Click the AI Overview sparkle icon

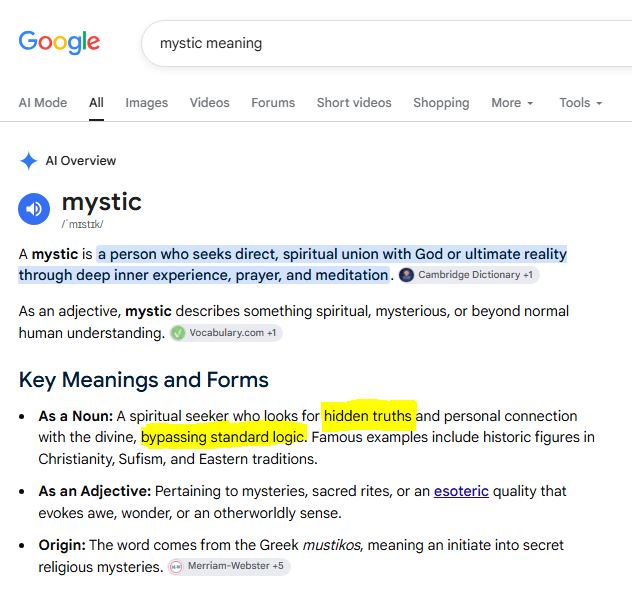click(x=29, y=161)
